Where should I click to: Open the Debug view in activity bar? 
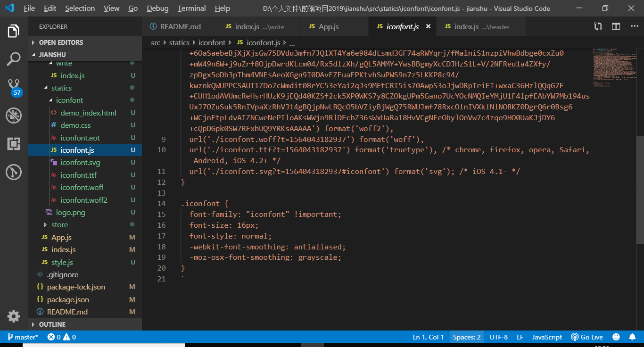coord(14,116)
